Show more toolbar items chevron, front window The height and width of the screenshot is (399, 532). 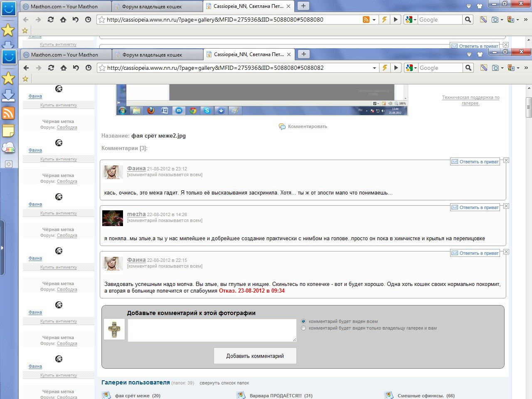coord(526,68)
